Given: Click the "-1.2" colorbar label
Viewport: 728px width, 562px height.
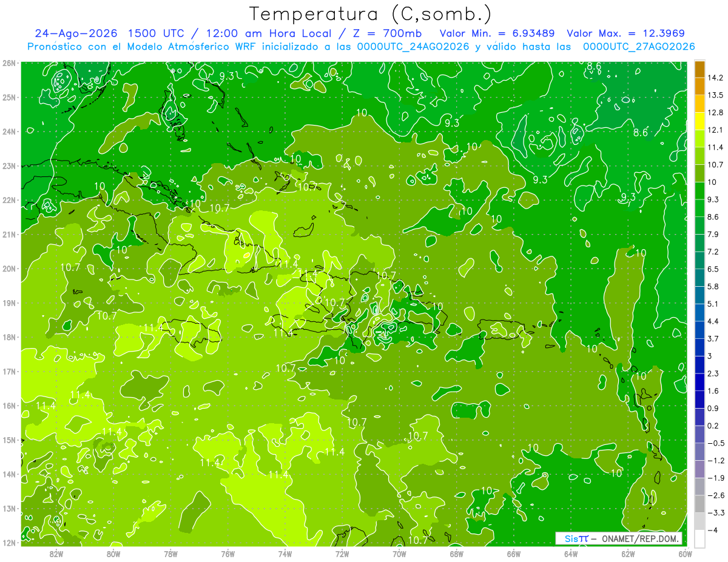Looking at the screenshot, I should click(x=716, y=461).
